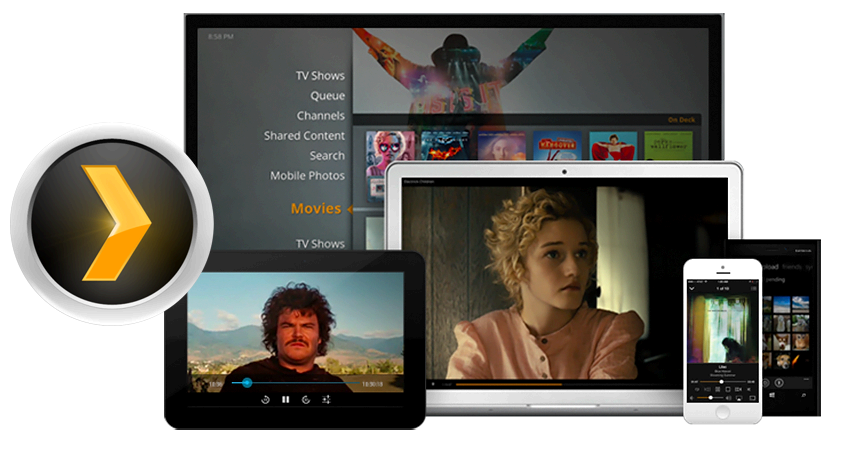Tap the fullscreen icon on iPhone player
The width and height of the screenshot is (850, 450).
[752, 398]
